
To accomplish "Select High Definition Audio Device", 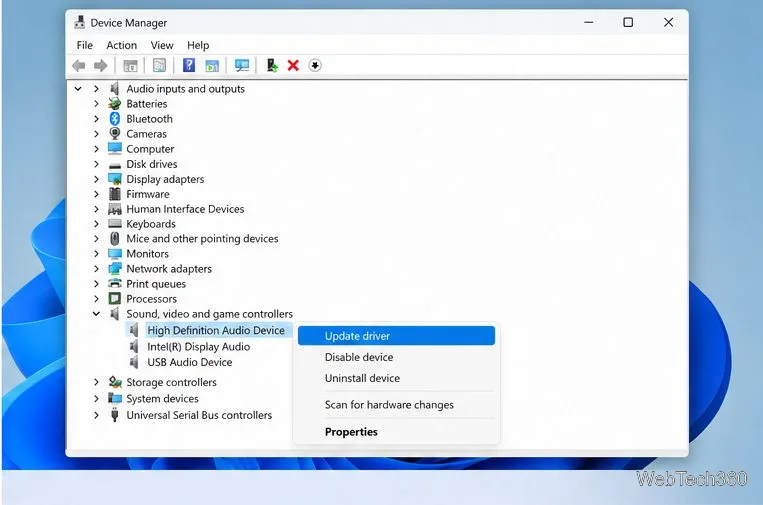I will tap(216, 330).
